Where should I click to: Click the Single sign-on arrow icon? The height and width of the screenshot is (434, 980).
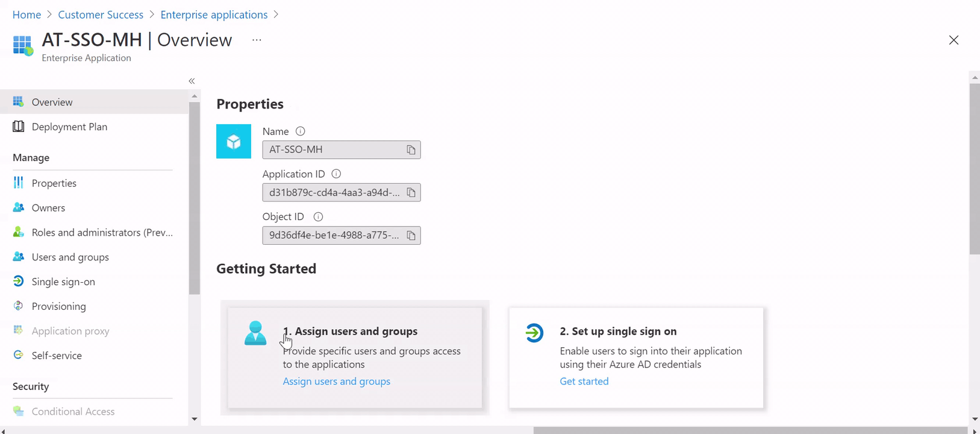coord(19,281)
